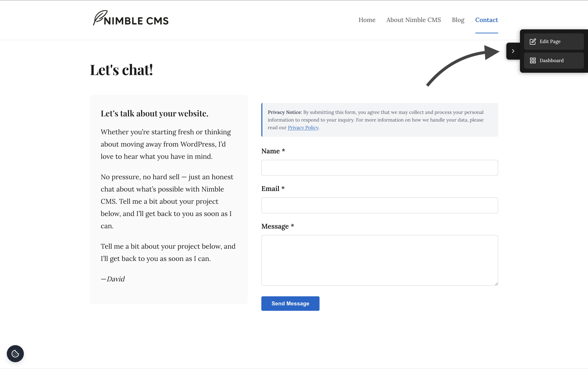Collapse the admin side panel chevron

coord(513,51)
